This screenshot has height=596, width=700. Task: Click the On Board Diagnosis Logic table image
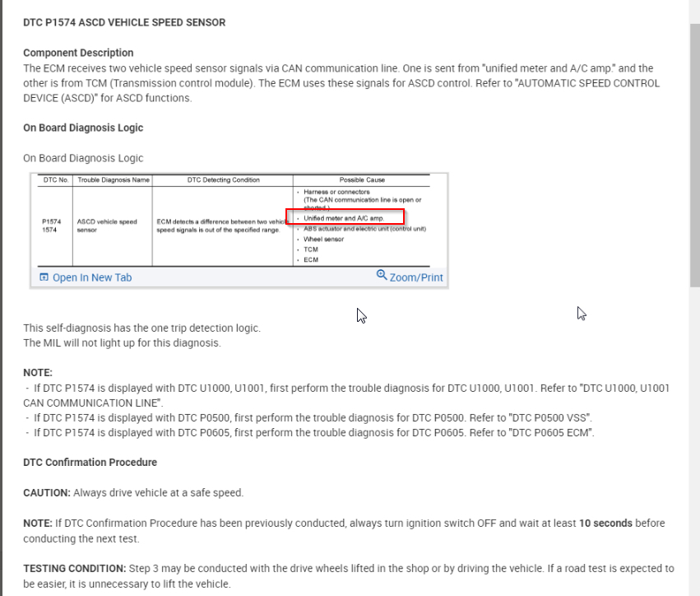pos(239,221)
